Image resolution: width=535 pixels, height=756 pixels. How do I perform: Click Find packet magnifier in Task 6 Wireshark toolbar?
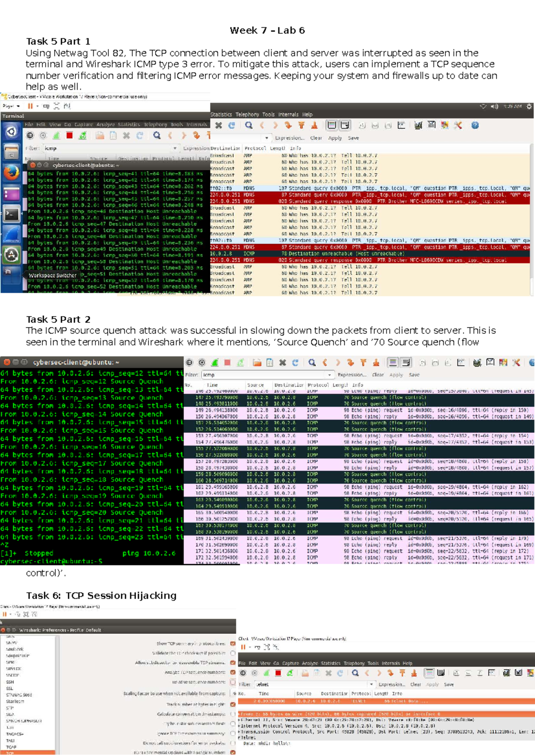click(355, 673)
